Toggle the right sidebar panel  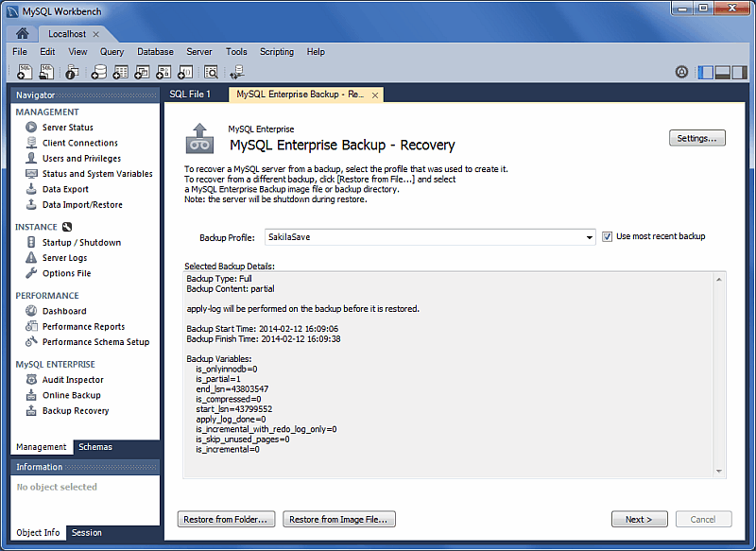[739, 73]
